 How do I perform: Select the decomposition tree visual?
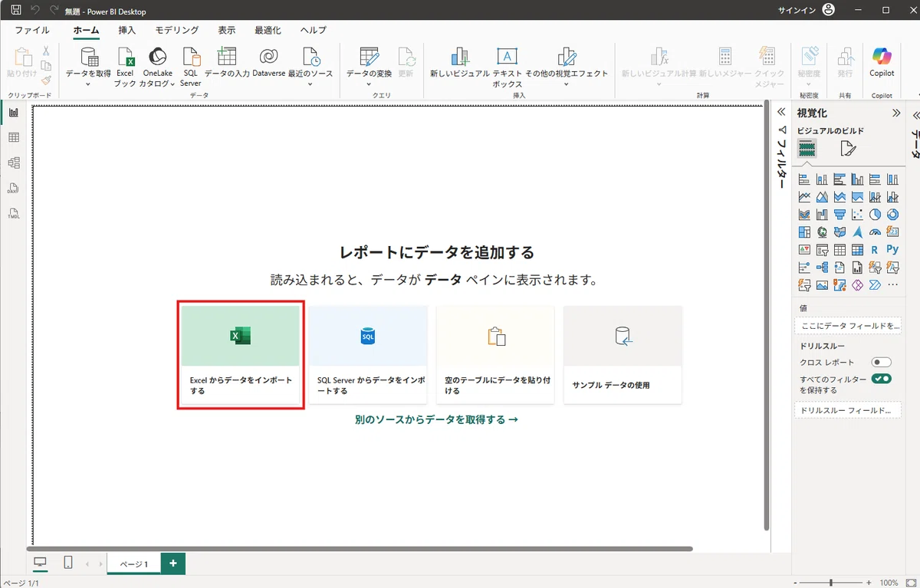(822, 268)
